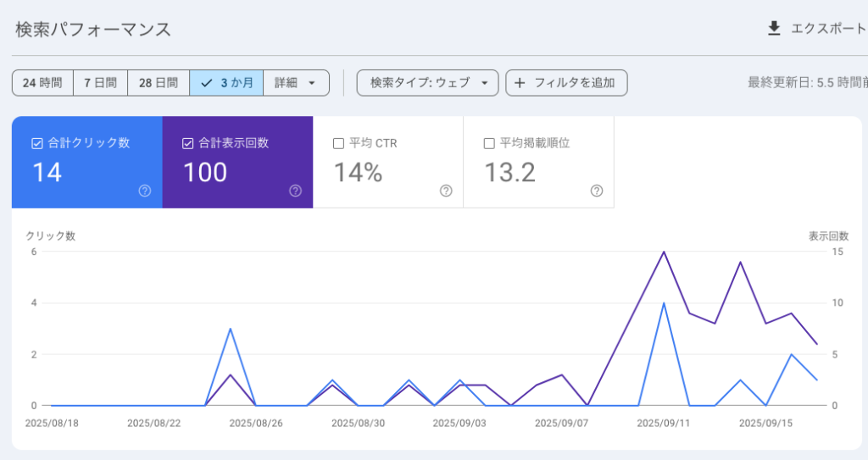This screenshot has width=868, height=460.
Task: Select the 24 時間 date range tab
Action: (x=42, y=83)
